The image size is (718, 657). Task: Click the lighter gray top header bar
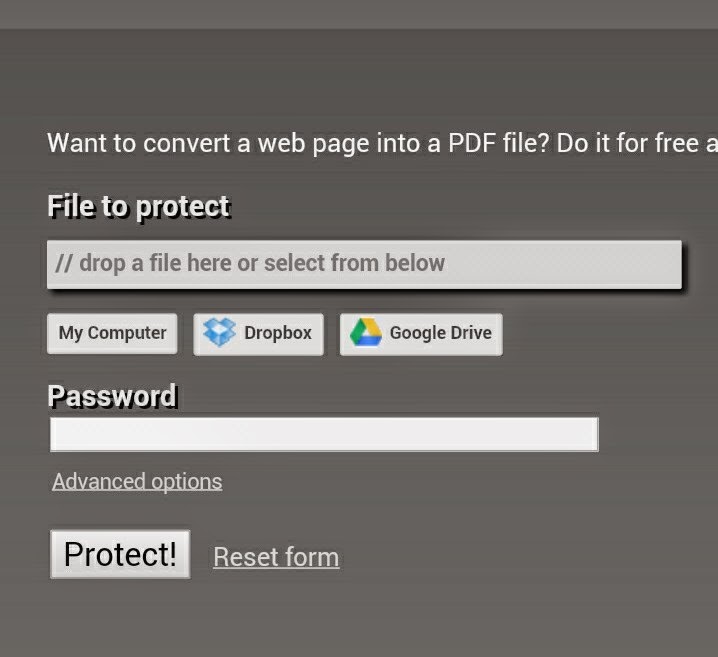[x=359, y=14]
